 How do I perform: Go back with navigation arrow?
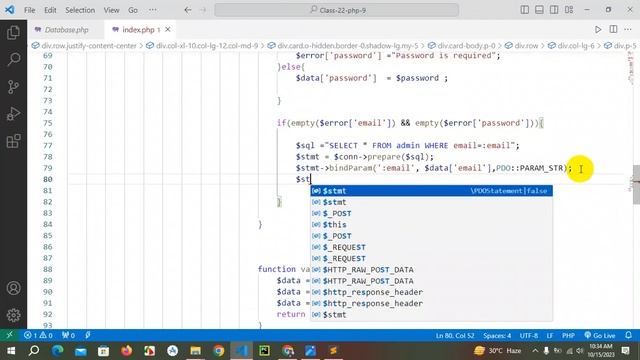pyautogui.click(x=188, y=10)
